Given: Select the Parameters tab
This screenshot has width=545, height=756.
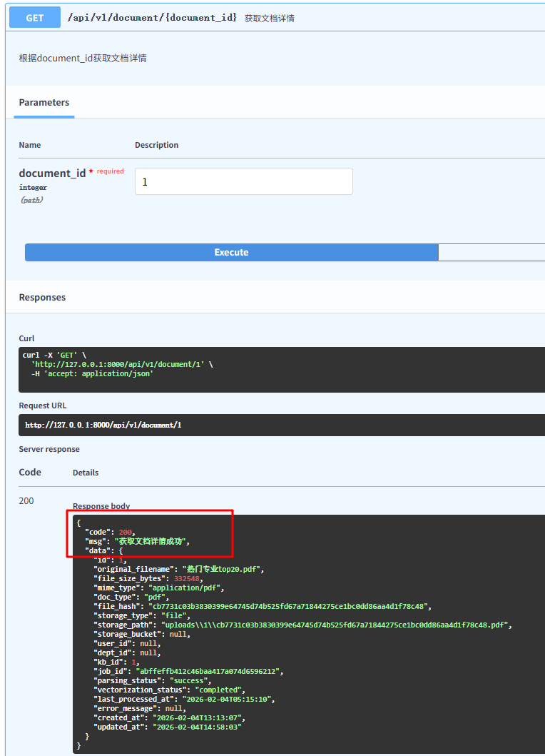Looking at the screenshot, I should click(x=44, y=103).
